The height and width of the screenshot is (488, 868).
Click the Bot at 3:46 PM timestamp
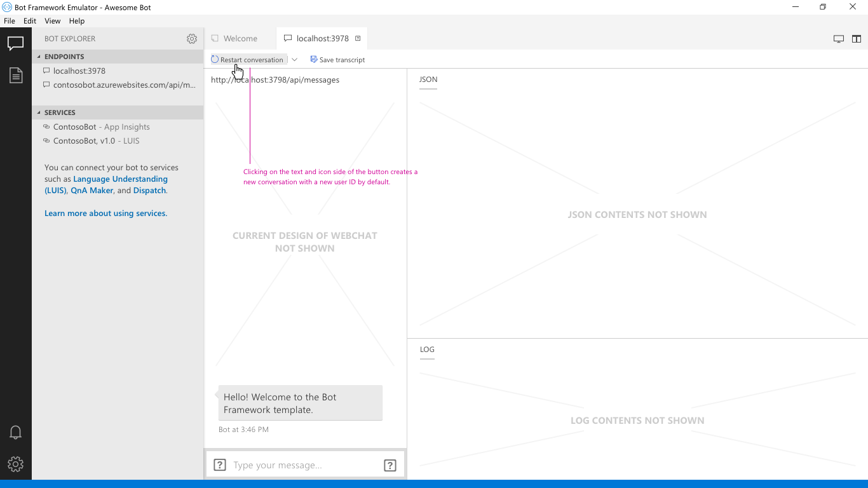point(243,430)
